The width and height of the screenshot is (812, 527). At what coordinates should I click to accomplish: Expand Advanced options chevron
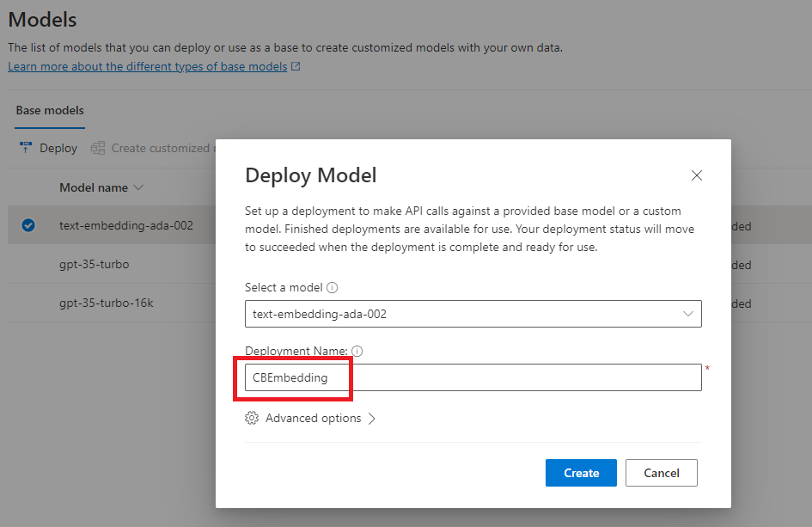pyautogui.click(x=372, y=419)
